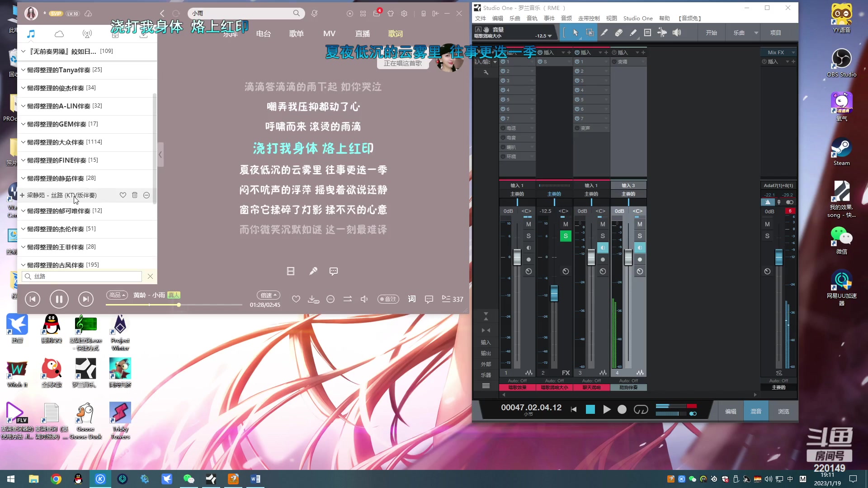Select the Eraser tool in Studio One

[x=619, y=33]
